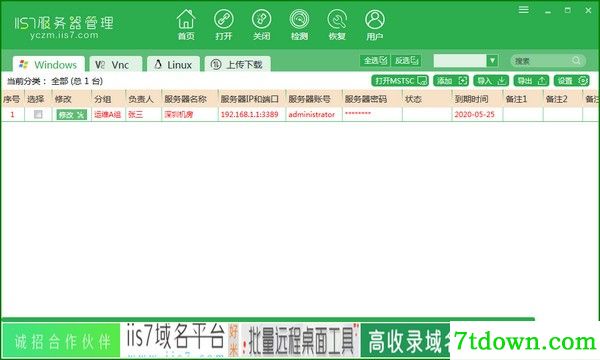
Task: Switch to the Vnc tab
Action: 116,64
